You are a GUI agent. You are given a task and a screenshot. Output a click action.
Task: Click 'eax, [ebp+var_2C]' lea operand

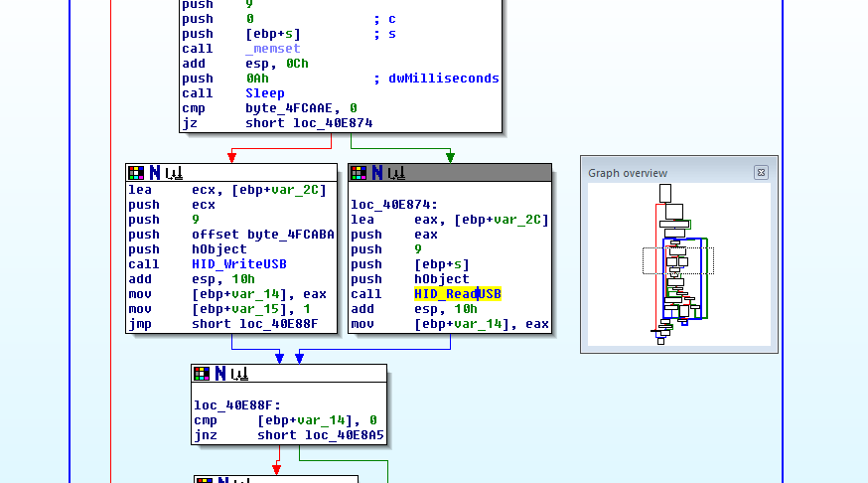pyautogui.click(x=482, y=220)
